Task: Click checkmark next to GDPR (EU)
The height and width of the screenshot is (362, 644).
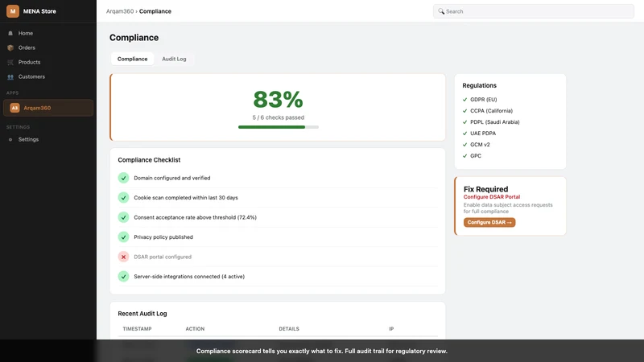Action: tap(465, 99)
